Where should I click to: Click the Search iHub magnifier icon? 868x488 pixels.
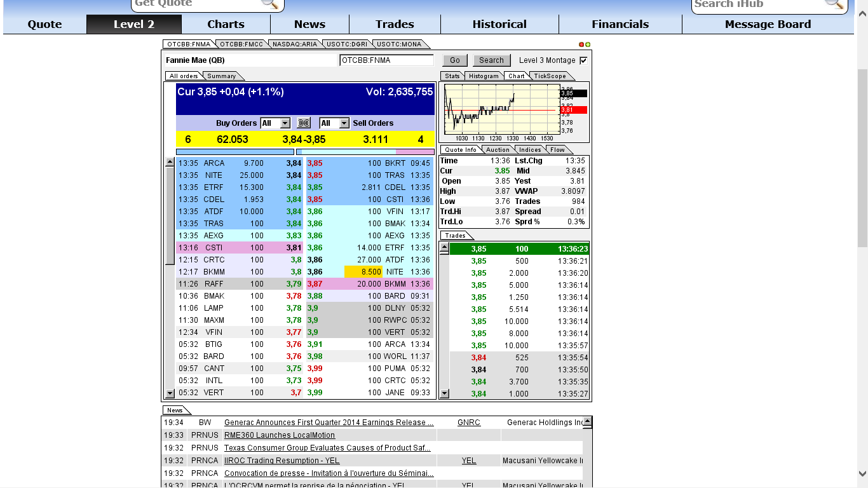[x=834, y=3]
